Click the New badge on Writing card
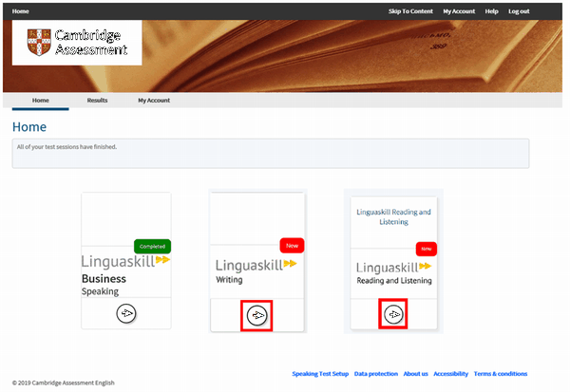This screenshot has height=392, width=570. (292, 246)
